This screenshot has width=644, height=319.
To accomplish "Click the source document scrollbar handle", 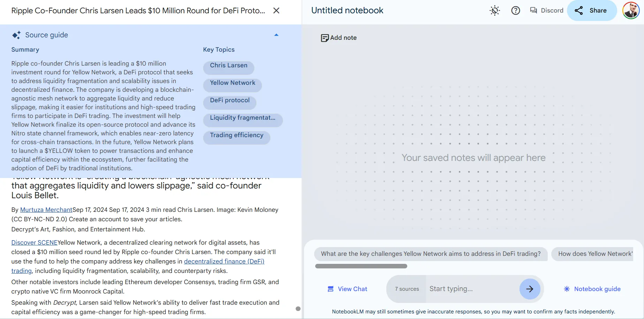I will tap(298, 309).
